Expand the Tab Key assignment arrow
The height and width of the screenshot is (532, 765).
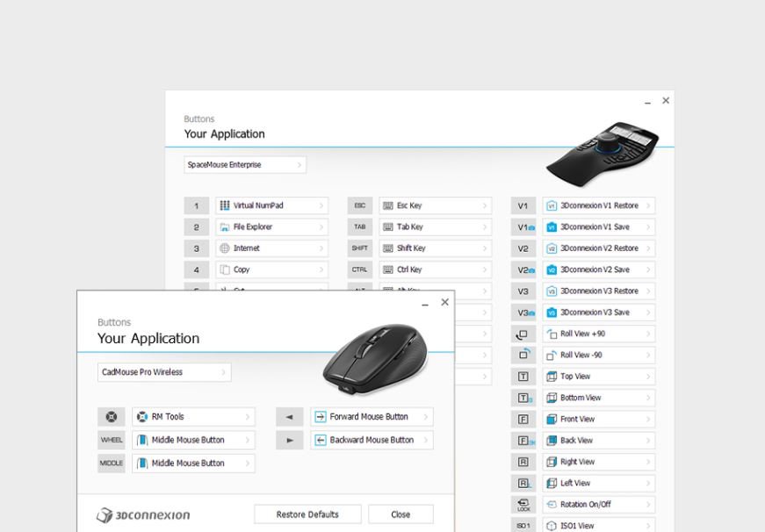click(485, 227)
